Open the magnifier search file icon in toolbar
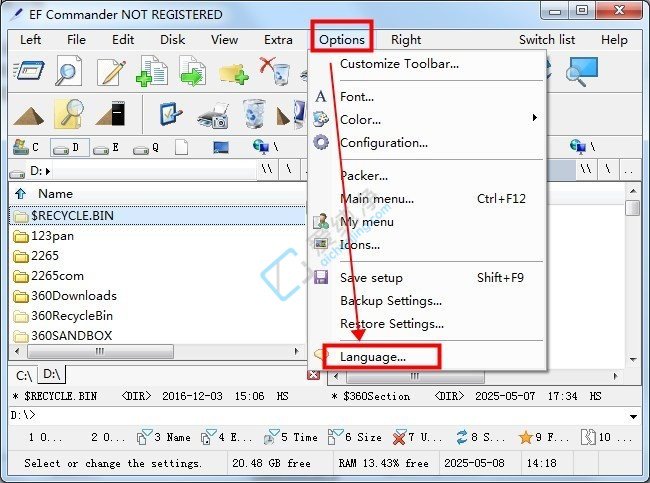The height and width of the screenshot is (483, 650). 68,71
